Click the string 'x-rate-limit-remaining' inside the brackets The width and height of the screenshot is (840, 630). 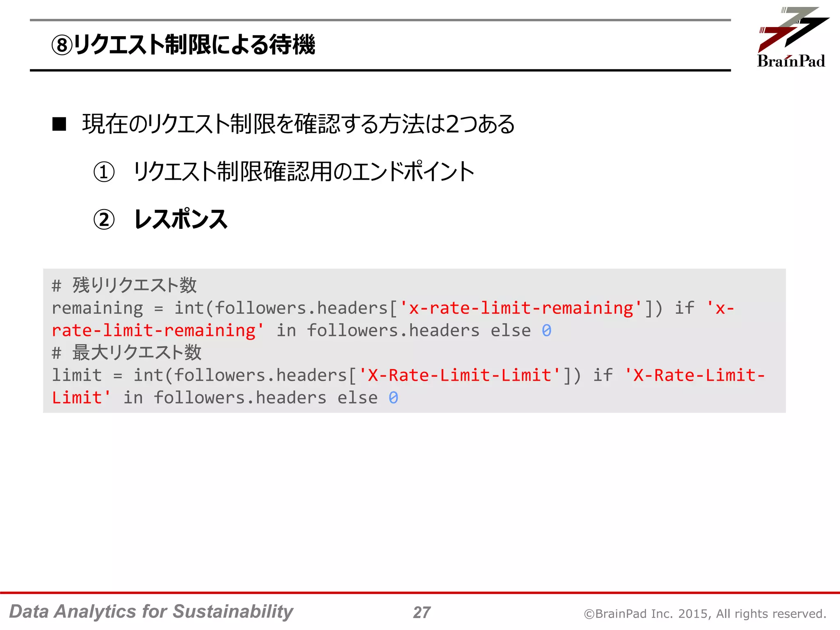pos(520,308)
